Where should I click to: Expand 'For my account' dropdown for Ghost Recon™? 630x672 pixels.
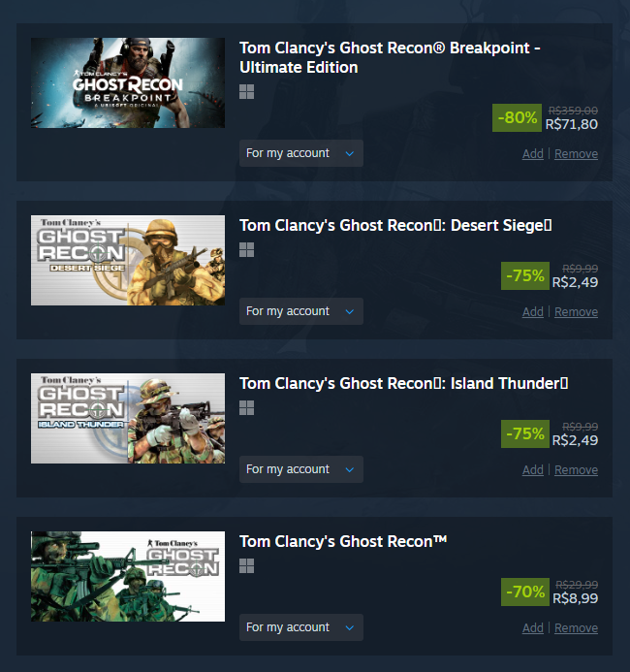coord(301,627)
